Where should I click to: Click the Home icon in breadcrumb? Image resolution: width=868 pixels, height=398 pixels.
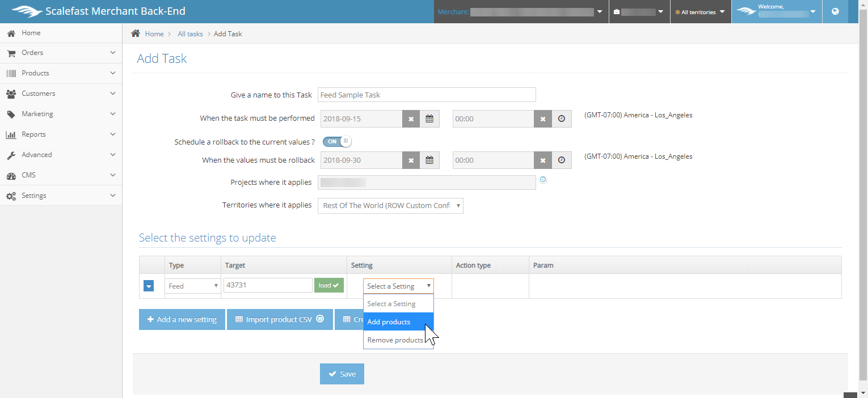click(136, 33)
